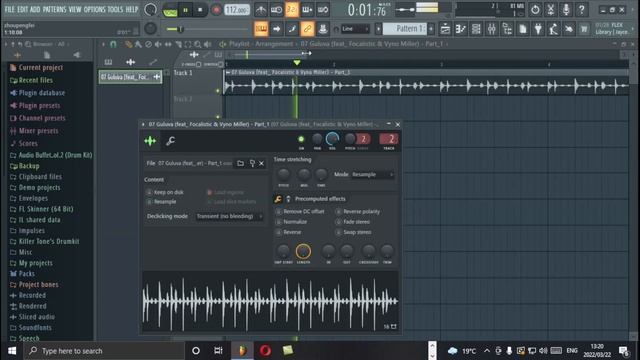Select the playlist mute tool
This screenshot has width=640, height=360.
tap(158, 44)
